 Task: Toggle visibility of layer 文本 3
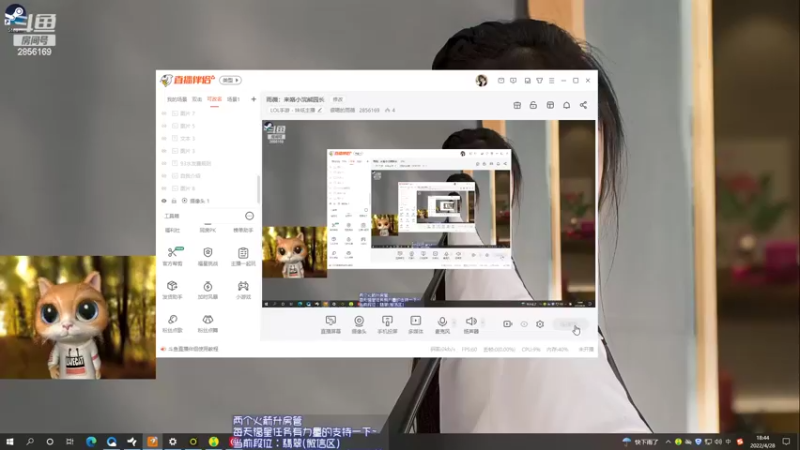pyautogui.click(x=164, y=138)
